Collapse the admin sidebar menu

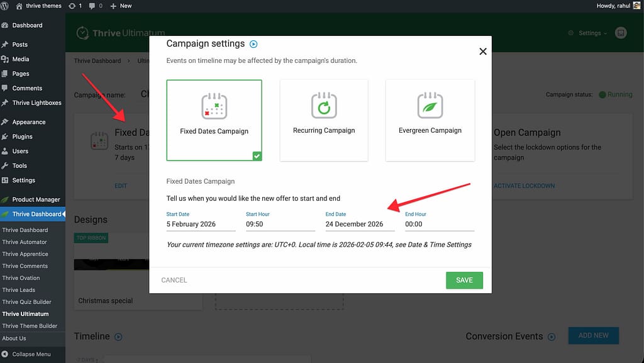(31, 354)
